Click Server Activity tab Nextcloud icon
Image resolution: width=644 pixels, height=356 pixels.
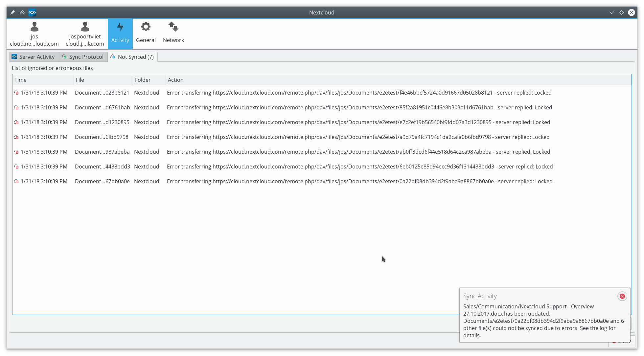click(14, 57)
